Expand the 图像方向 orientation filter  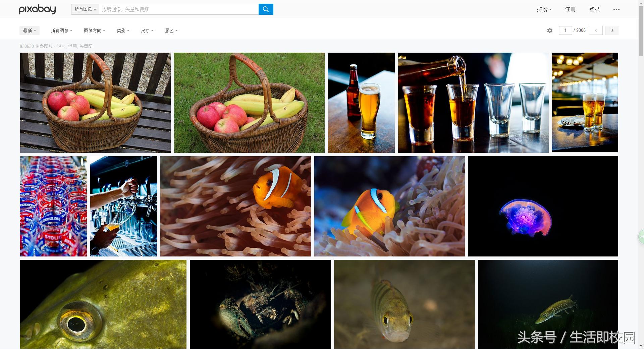click(95, 31)
